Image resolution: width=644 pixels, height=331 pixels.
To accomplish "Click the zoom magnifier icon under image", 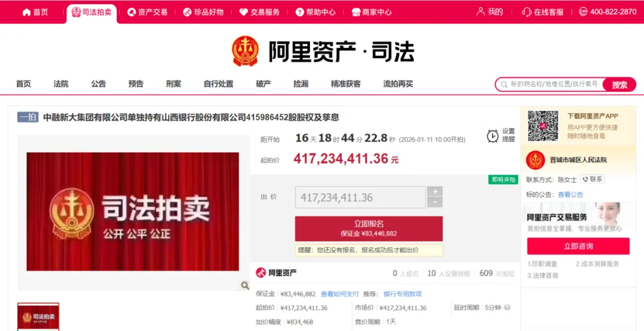I will coord(245,286).
